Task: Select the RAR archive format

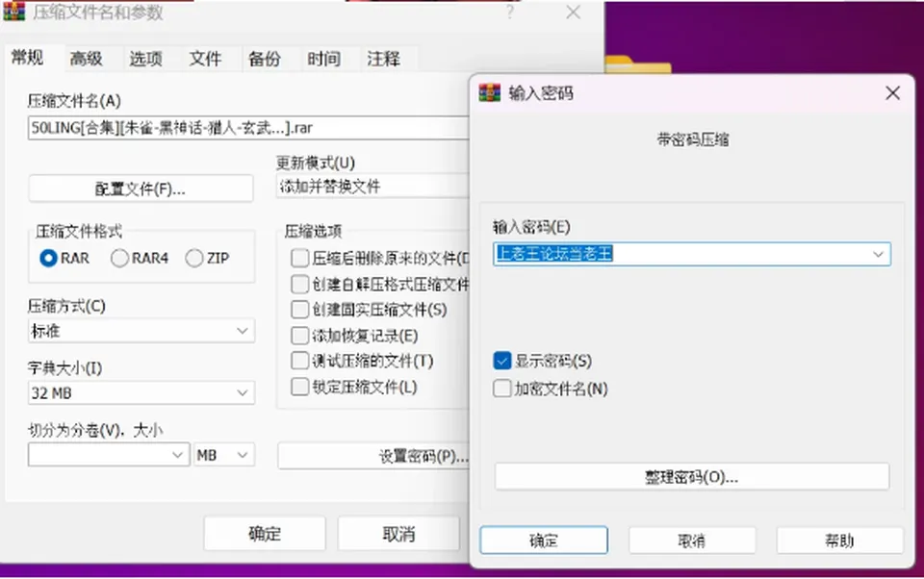Action: 48,258
